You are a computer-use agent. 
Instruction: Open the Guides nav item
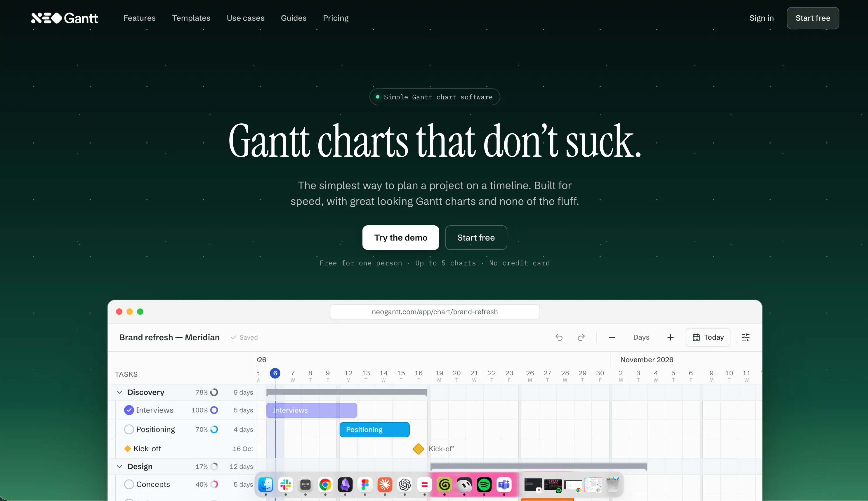coord(294,18)
